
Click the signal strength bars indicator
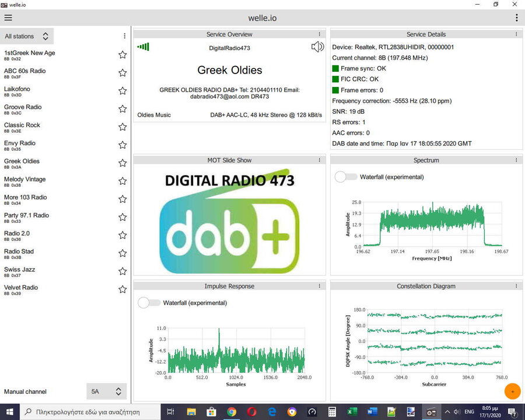point(143,47)
